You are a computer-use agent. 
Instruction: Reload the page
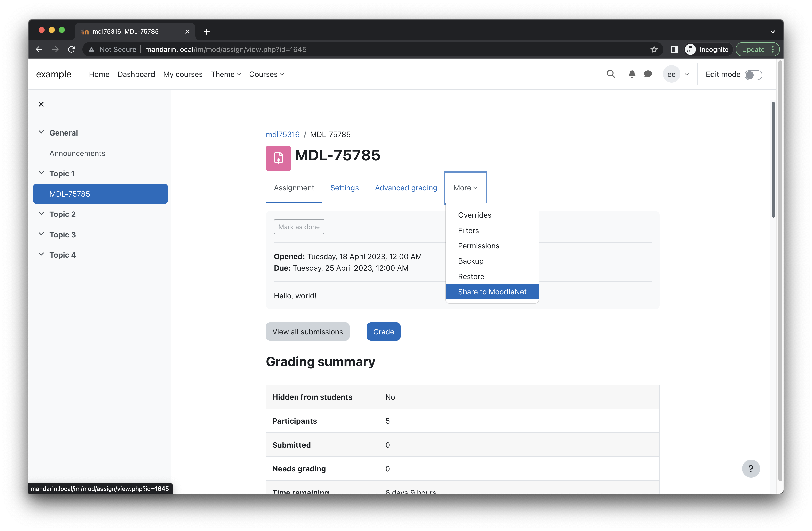(71, 49)
